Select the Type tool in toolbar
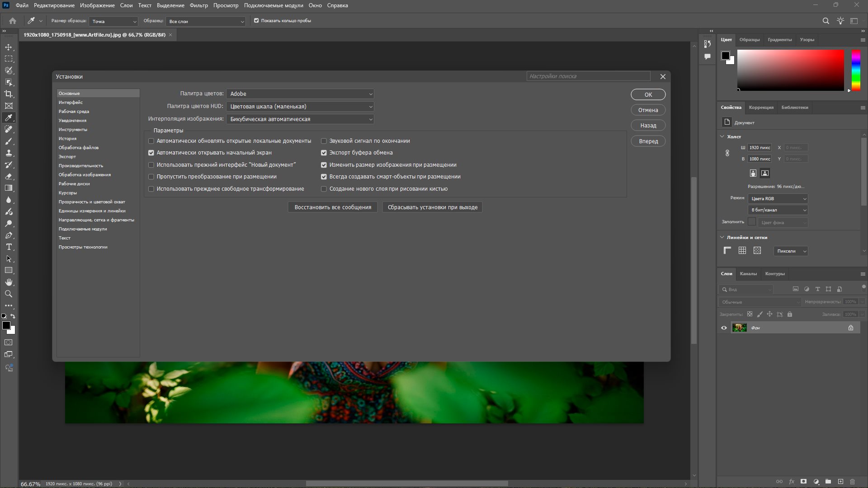 point(9,247)
